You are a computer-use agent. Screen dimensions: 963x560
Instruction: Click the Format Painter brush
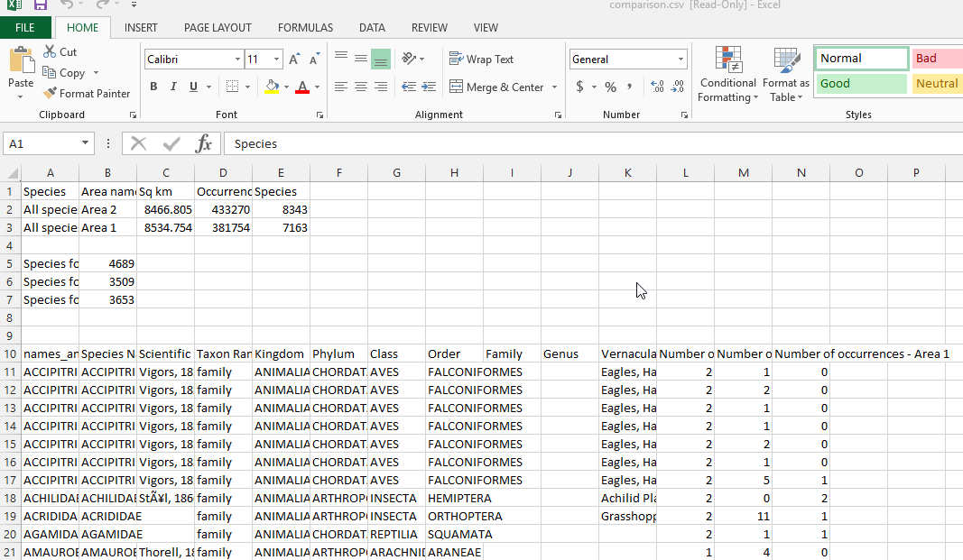(x=50, y=93)
